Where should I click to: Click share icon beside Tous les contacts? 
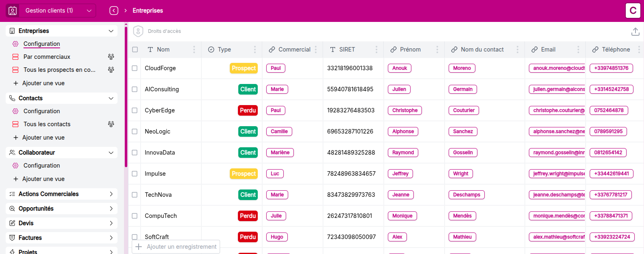pyautogui.click(x=111, y=124)
